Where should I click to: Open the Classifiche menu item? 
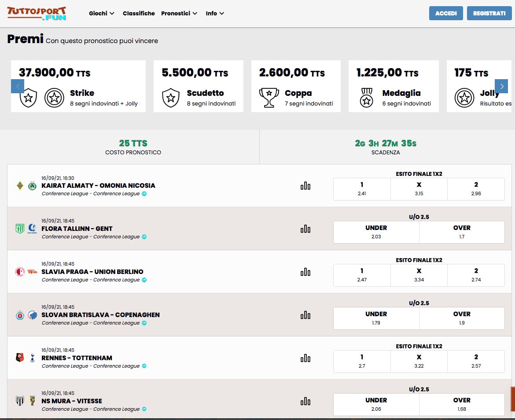pos(139,14)
